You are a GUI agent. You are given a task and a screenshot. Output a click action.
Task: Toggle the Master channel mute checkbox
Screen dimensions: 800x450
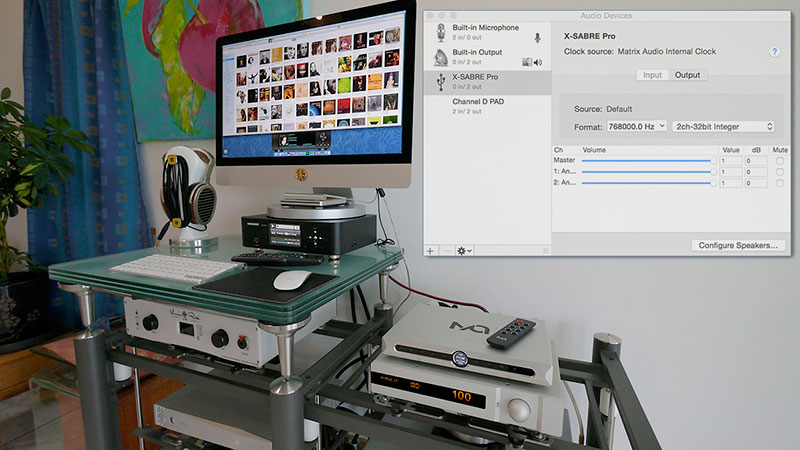780,160
